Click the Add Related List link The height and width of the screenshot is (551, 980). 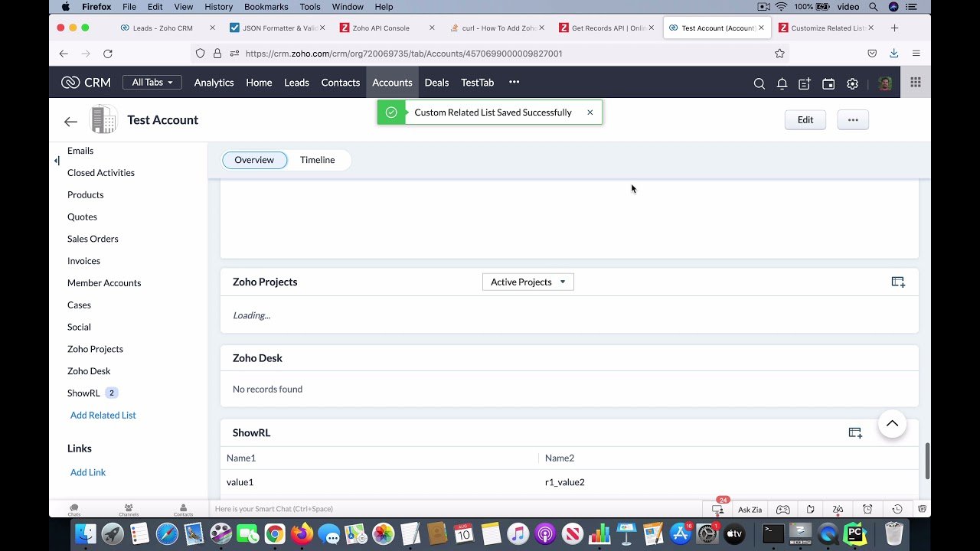[103, 416]
